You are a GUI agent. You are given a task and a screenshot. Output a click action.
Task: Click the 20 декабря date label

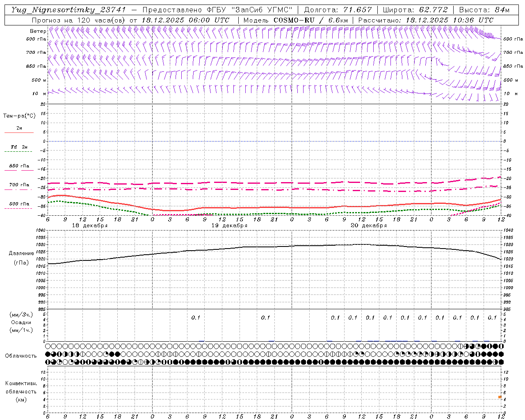click(x=369, y=226)
